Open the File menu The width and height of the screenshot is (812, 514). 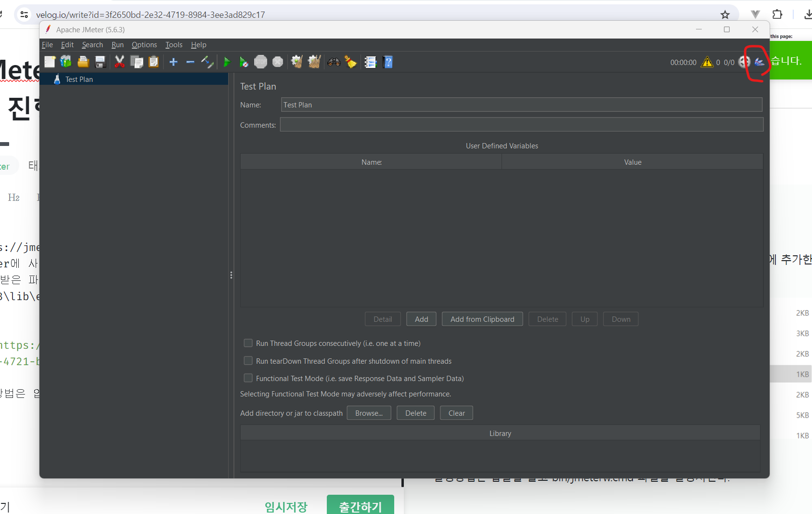coord(47,45)
